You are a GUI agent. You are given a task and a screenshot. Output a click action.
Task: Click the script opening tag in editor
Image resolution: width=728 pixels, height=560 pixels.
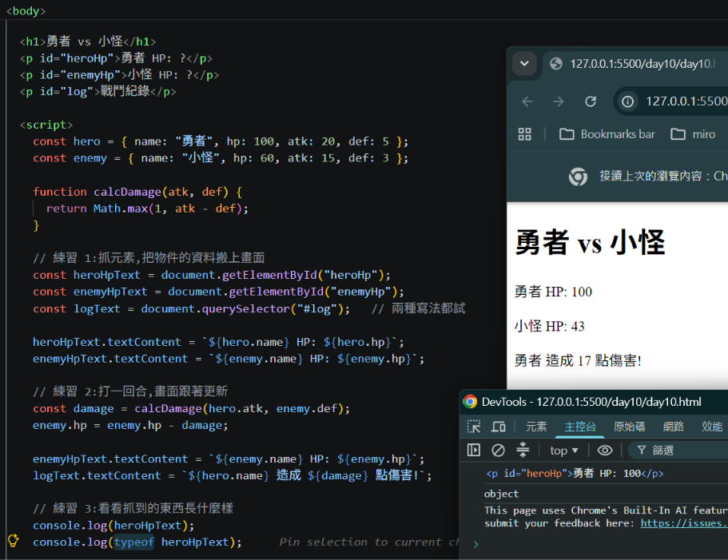pos(46,125)
